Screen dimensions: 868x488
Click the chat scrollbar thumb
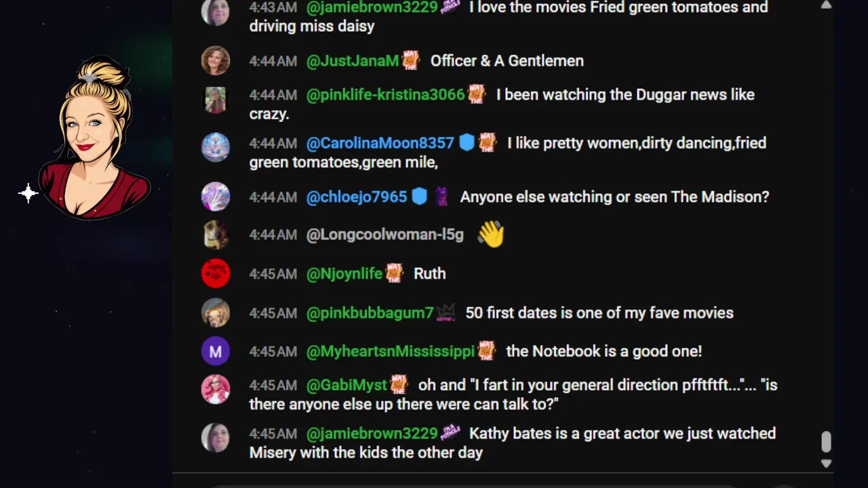click(826, 442)
